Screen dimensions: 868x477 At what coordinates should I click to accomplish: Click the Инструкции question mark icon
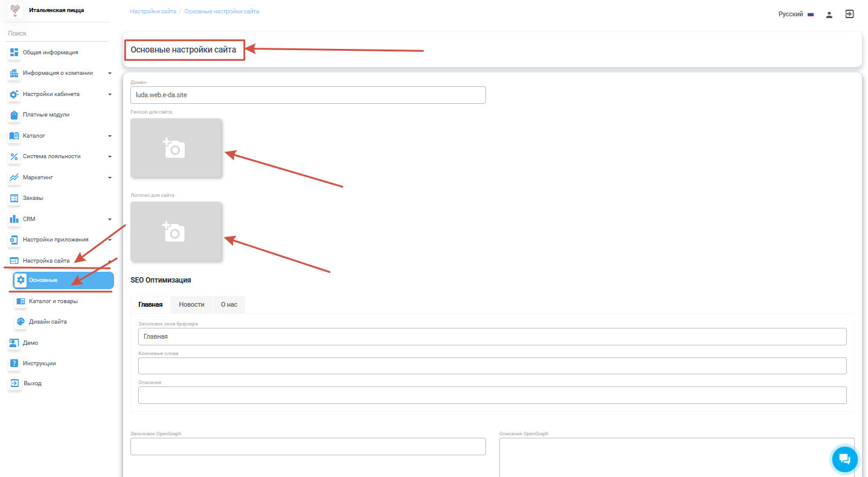pos(14,363)
